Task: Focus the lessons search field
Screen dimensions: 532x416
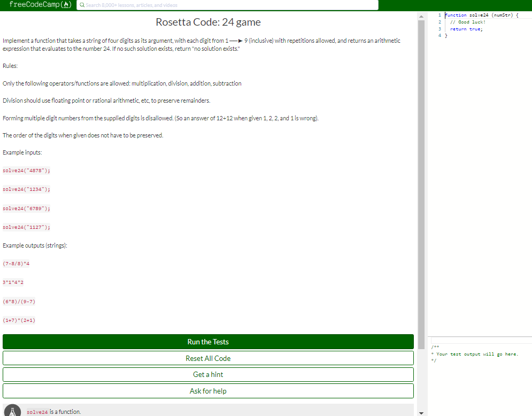Action: [227, 5]
